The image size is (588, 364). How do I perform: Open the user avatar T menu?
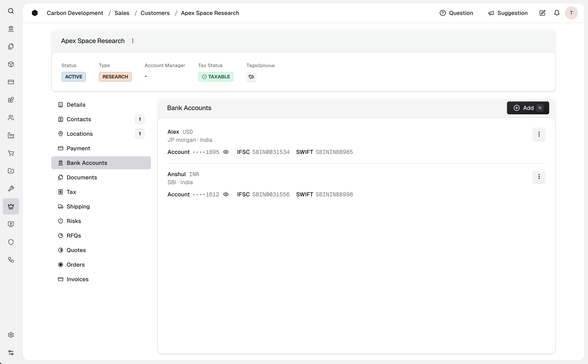point(571,13)
